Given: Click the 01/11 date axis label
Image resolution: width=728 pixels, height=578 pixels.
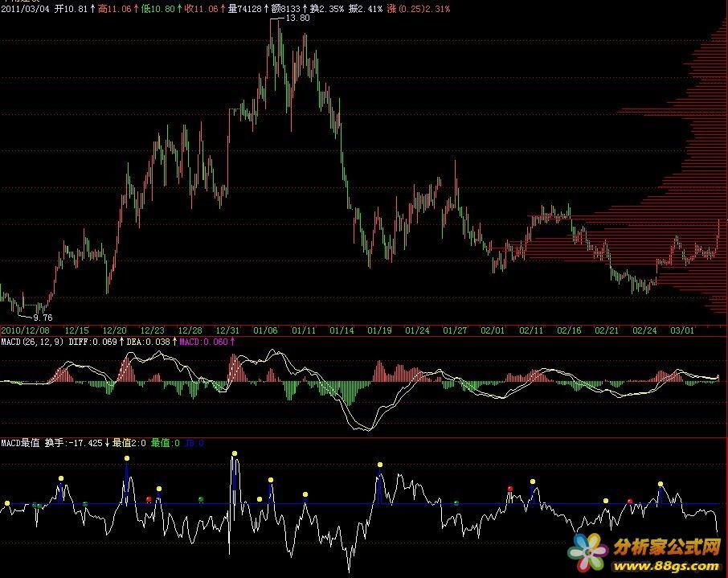Looking at the screenshot, I should pos(304,330).
